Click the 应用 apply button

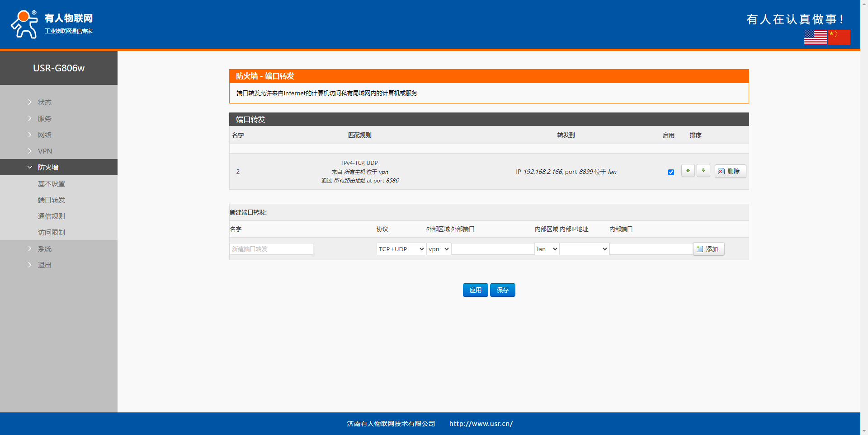(475, 290)
